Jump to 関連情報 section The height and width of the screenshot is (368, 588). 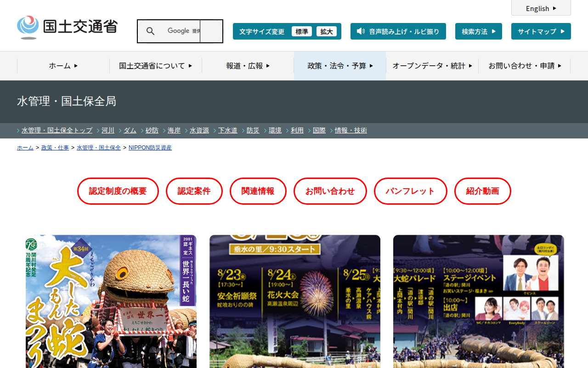pyautogui.click(x=258, y=191)
